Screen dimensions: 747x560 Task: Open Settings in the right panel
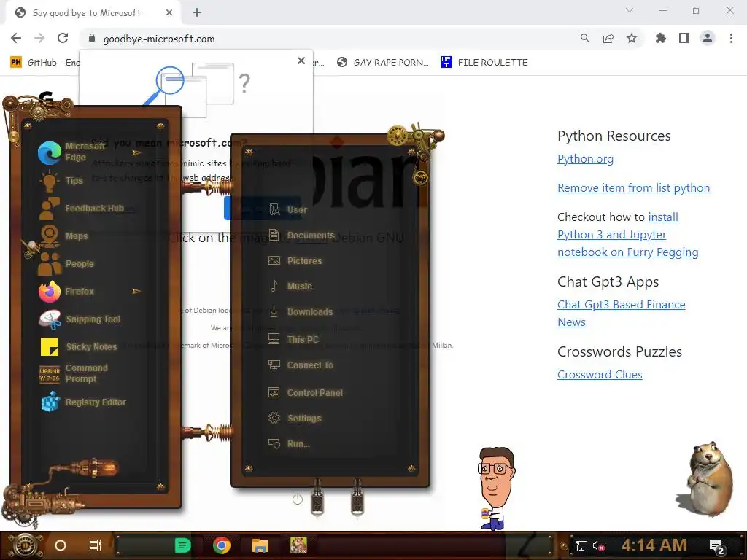click(295, 419)
